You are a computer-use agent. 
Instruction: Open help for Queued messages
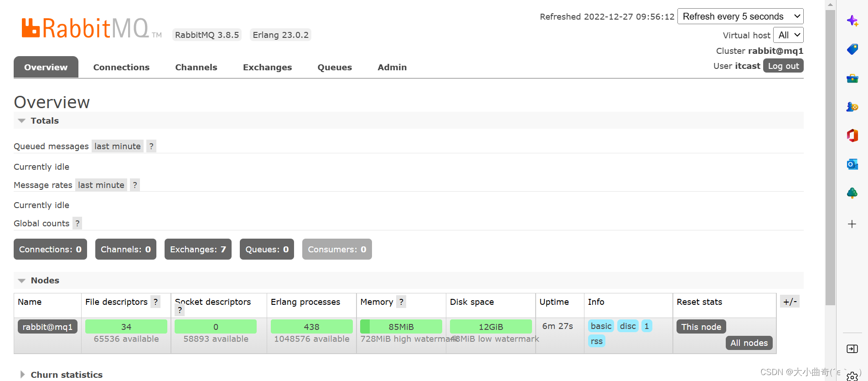(x=151, y=146)
